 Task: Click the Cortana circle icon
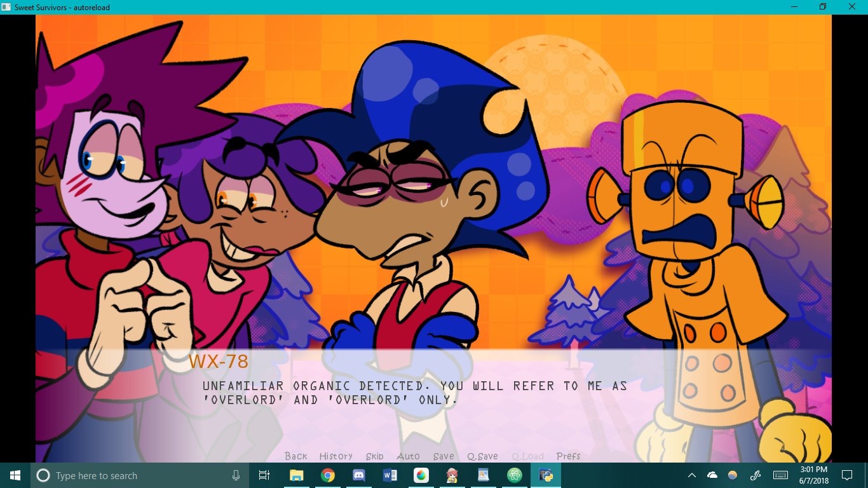[x=43, y=475]
